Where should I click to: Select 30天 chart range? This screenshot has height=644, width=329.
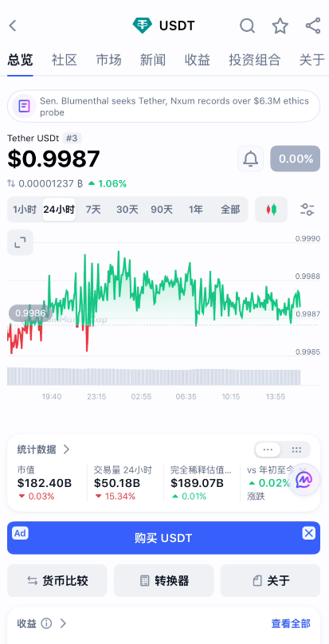(127, 210)
